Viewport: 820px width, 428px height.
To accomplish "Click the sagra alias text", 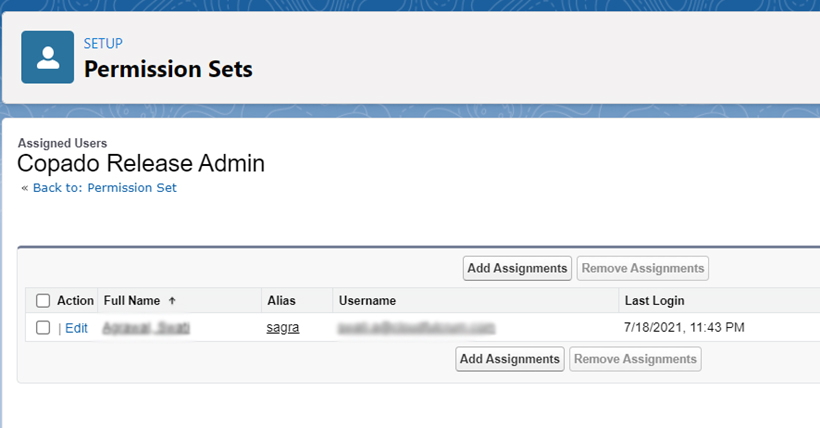I will coord(283,327).
